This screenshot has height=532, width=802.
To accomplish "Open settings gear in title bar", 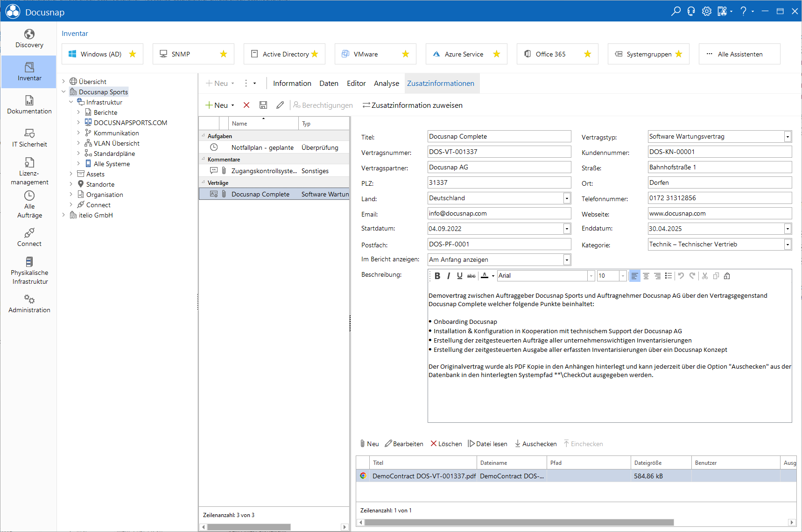I will pos(707,11).
